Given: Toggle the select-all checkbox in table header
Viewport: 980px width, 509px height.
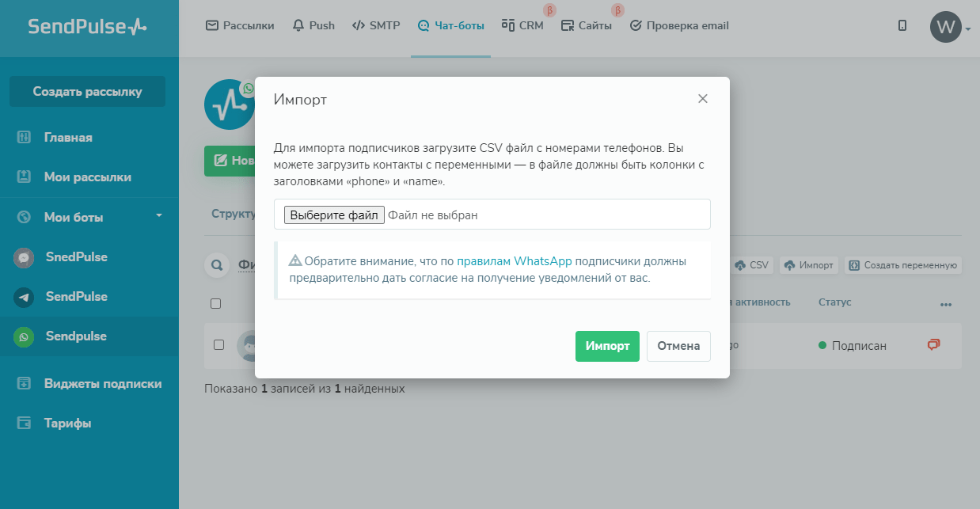Looking at the screenshot, I should pos(216,303).
